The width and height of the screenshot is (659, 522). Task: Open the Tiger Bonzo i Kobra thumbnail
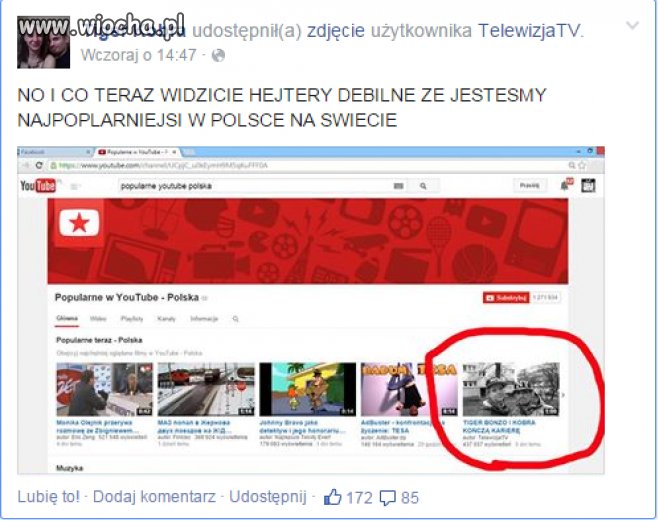[511, 390]
